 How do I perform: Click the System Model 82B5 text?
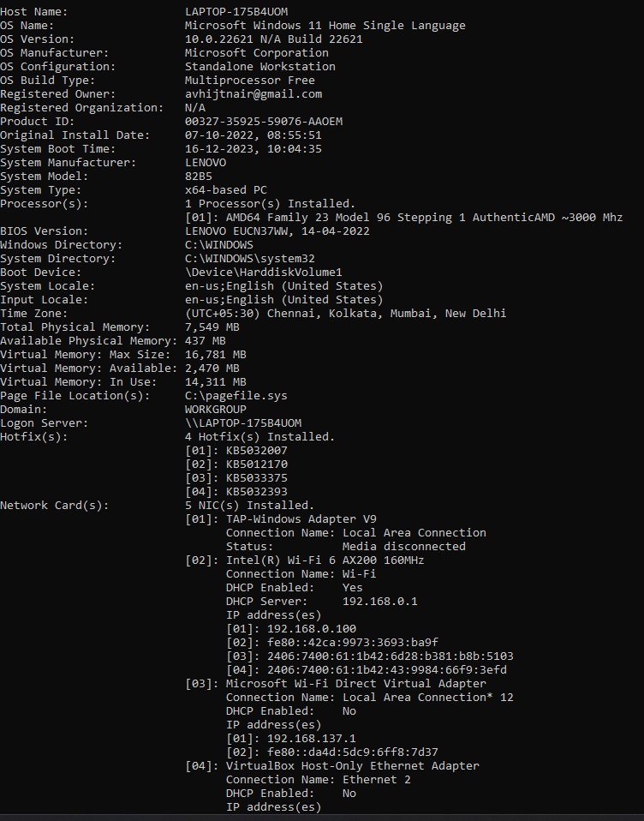(199, 177)
